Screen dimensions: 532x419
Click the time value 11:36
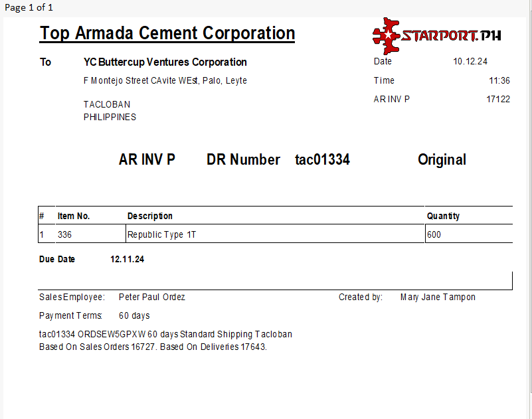click(499, 81)
